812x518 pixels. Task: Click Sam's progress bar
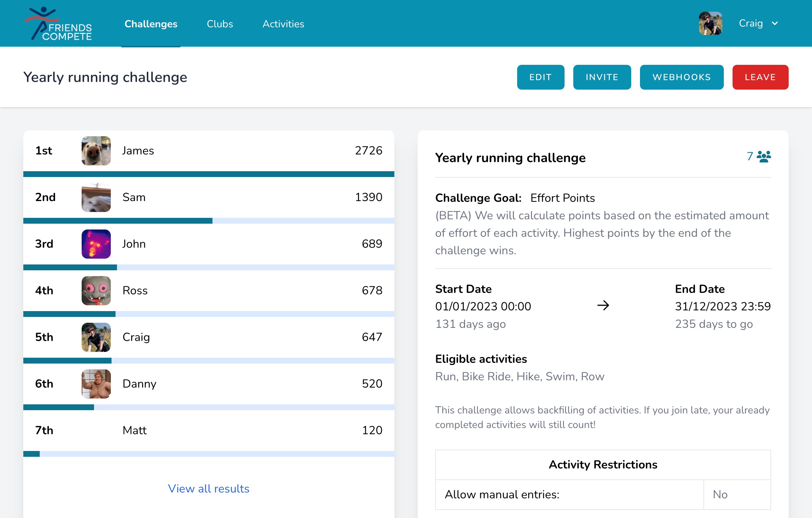[208, 221]
